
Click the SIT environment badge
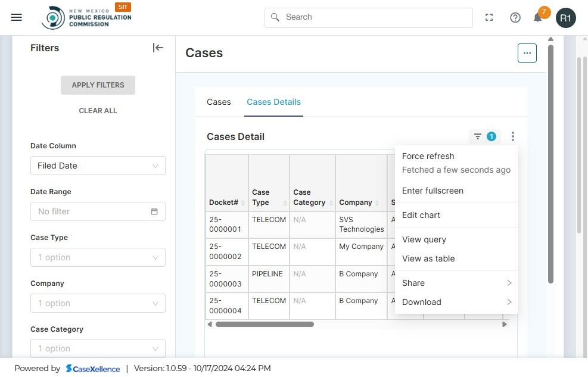click(x=123, y=7)
